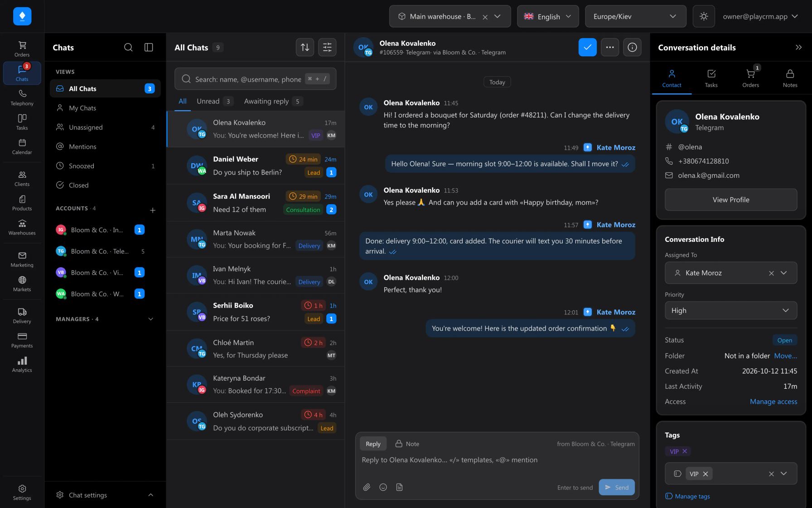
Task: Attach a file with the paperclip icon
Action: [367, 487]
